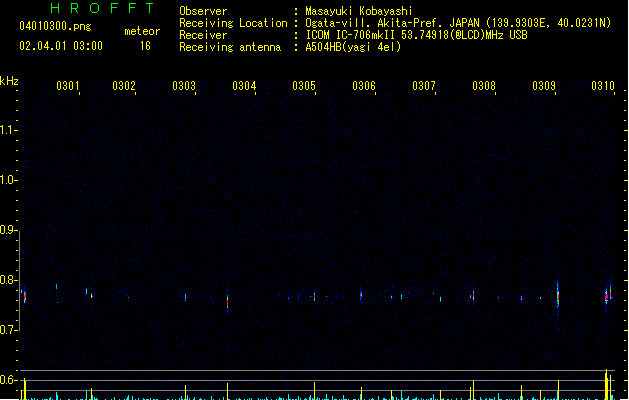Click the bright echo at the spectrogram start
The image size is (629, 400).
click(x=24, y=296)
